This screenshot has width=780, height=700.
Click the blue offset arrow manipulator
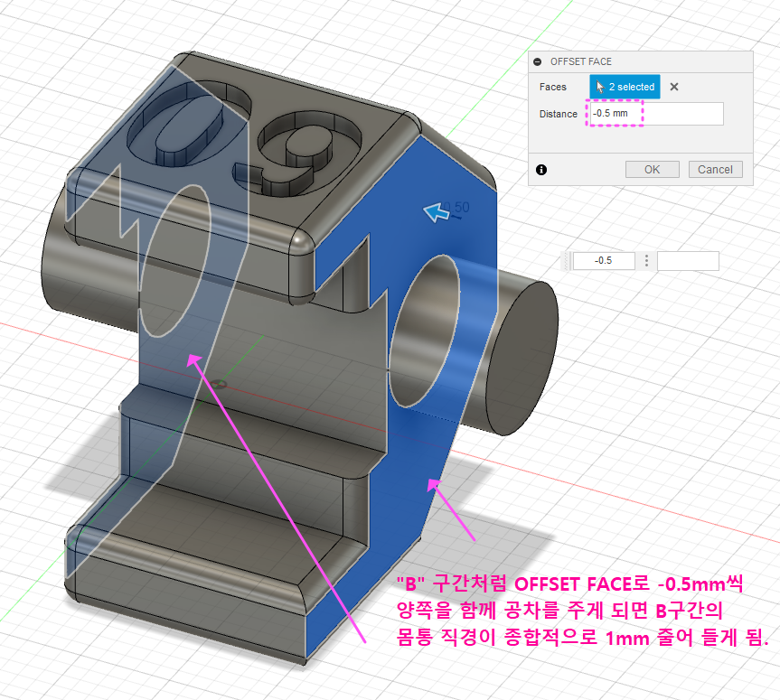pos(437,212)
